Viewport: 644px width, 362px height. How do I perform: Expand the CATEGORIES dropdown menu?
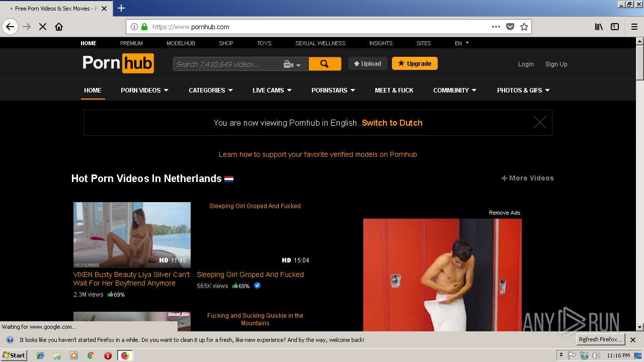(211, 90)
